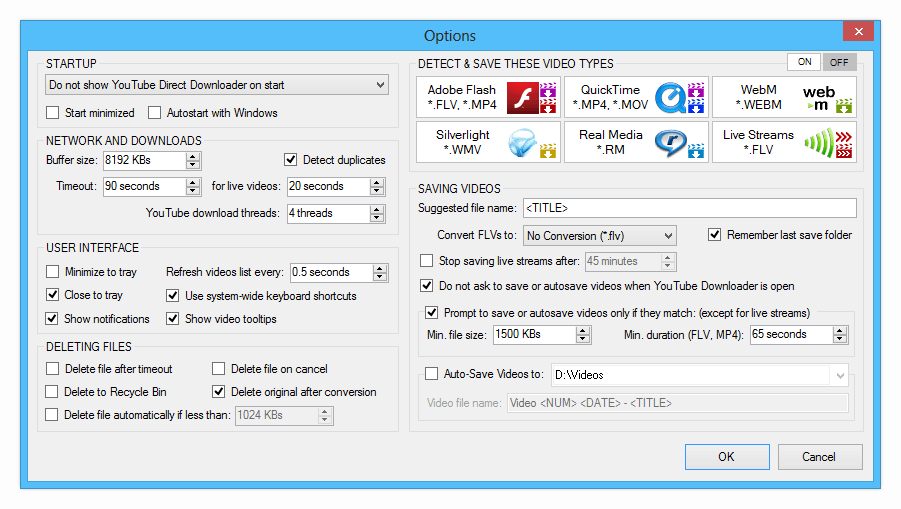
Task: Click the QuickTime video type icon
Action: (x=669, y=97)
